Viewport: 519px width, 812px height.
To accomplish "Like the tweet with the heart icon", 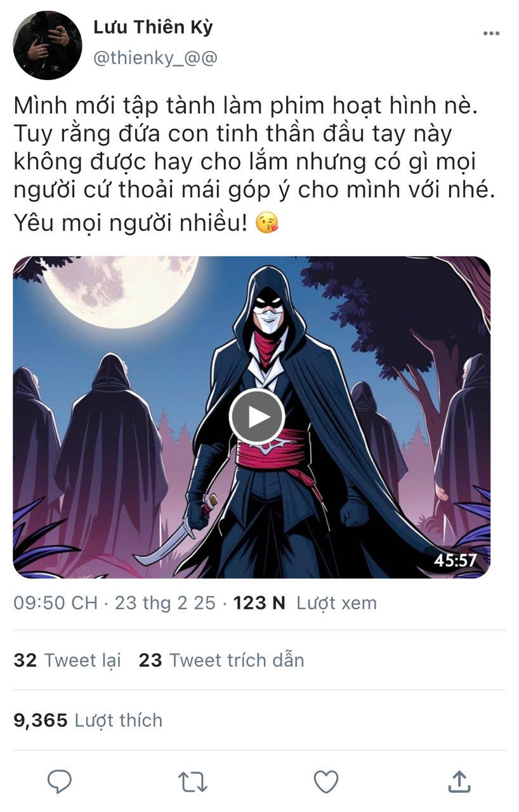I will 326,782.
